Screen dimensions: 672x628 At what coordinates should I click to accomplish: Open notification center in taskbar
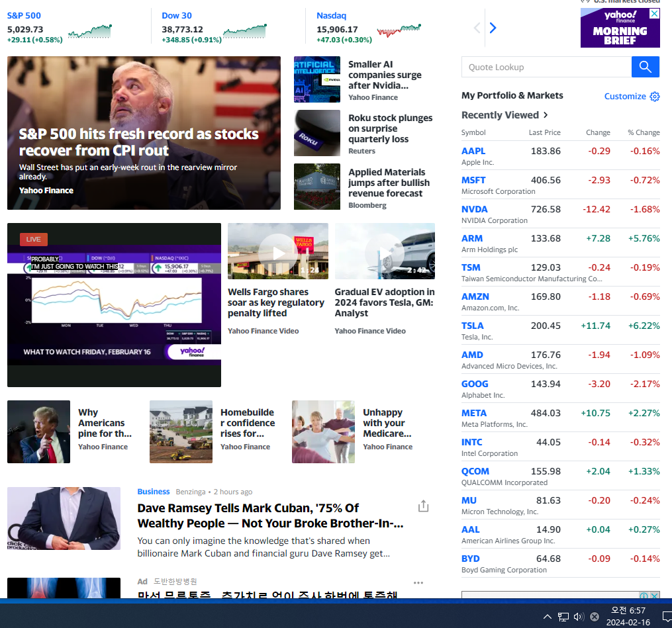click(667, 617)
